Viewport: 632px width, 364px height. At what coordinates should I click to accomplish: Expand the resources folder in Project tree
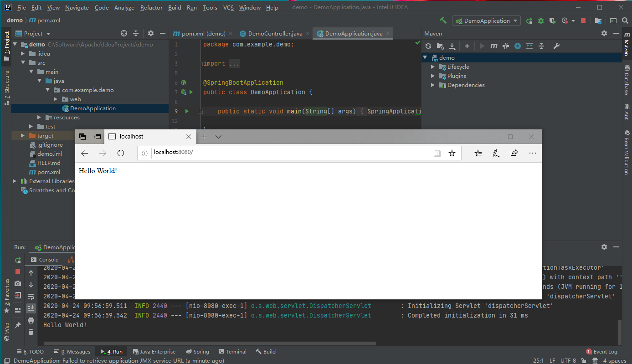[39, 118]
